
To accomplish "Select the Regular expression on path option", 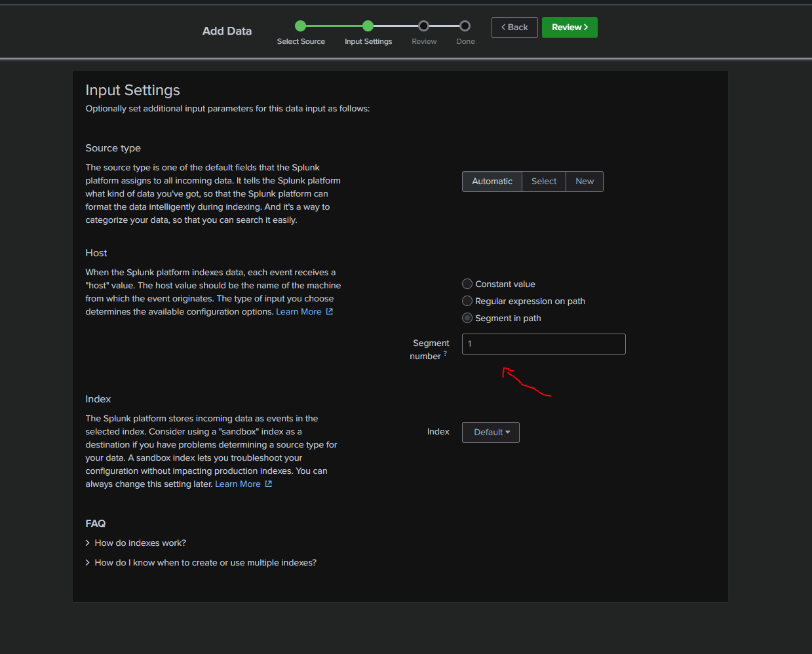I will coord(467,301).
